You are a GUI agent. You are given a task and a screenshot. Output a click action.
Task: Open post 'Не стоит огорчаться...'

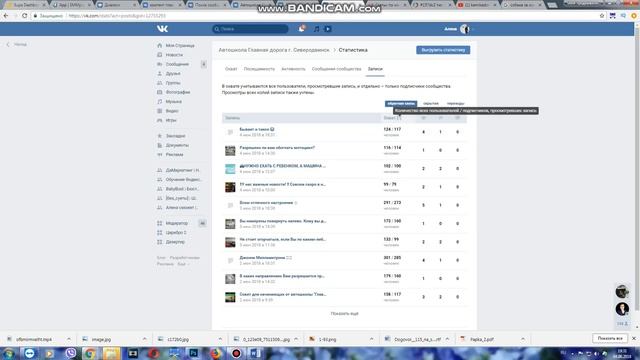[283, 240]
